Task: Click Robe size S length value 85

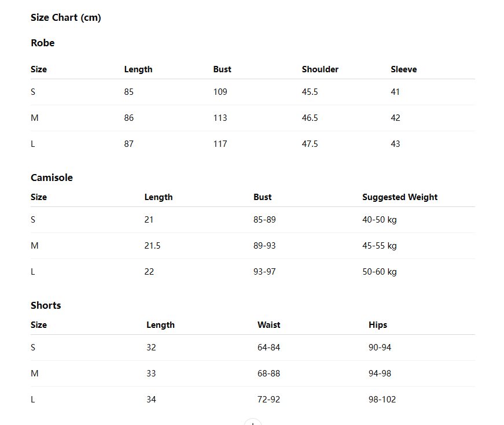Action: tap(129, 92)
